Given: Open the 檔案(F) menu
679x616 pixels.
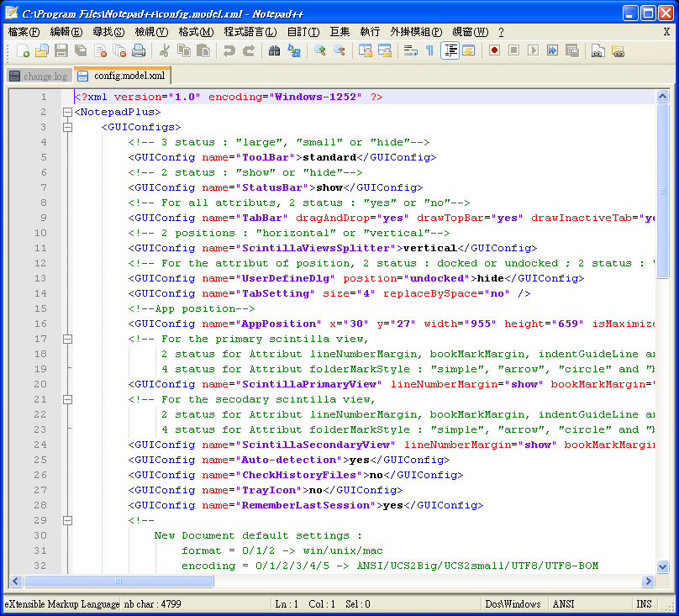Looking at the screenshot, I should [24, 32].
